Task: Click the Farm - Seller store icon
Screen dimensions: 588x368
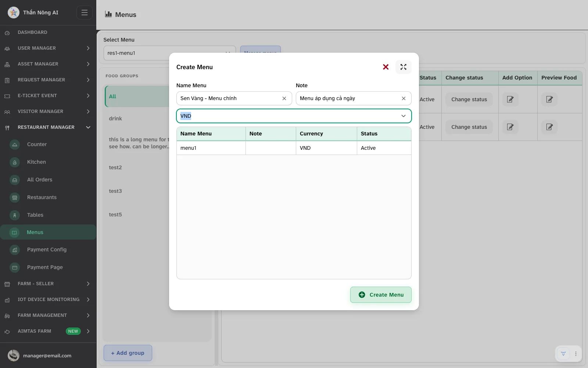Action: 7,284
